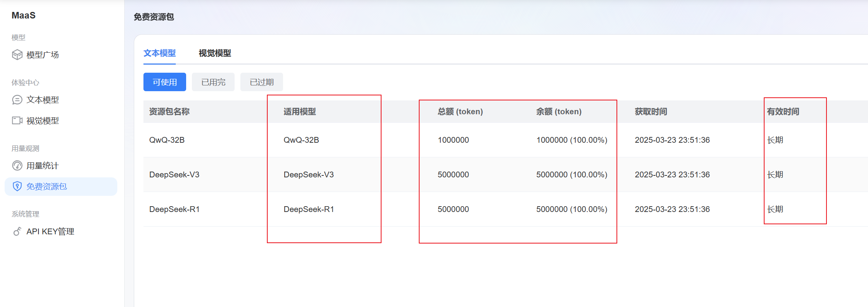Click DeepSeek-R1 in 资源包名称 column
Image resolution: width=868 pixels, height=307 pixels.
[x=174, y=209]
